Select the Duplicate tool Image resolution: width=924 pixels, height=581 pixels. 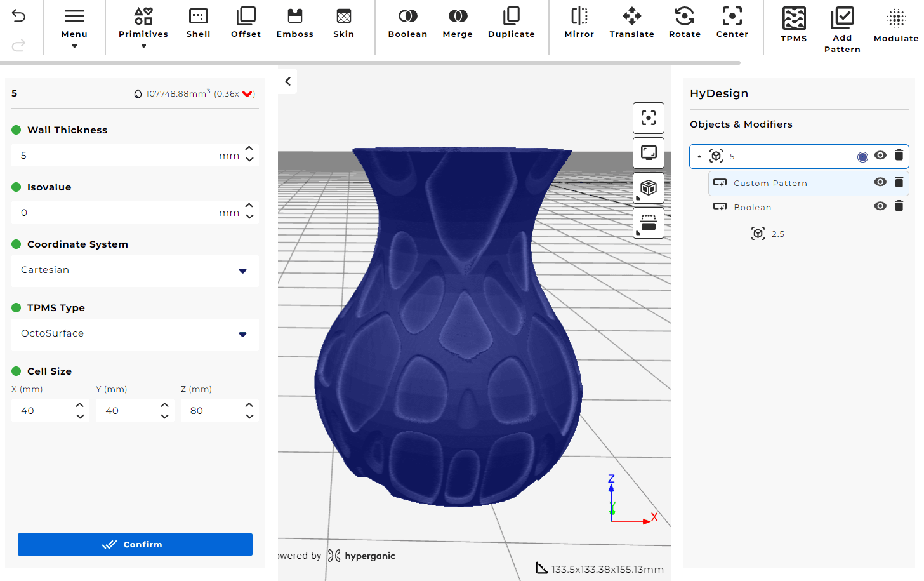point(511,23)
